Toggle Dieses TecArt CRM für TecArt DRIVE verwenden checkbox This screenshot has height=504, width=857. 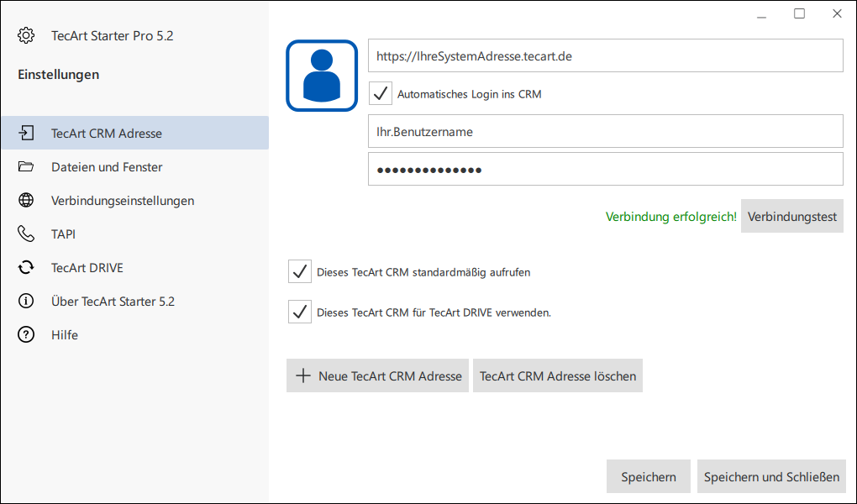(x=299, y=312)
